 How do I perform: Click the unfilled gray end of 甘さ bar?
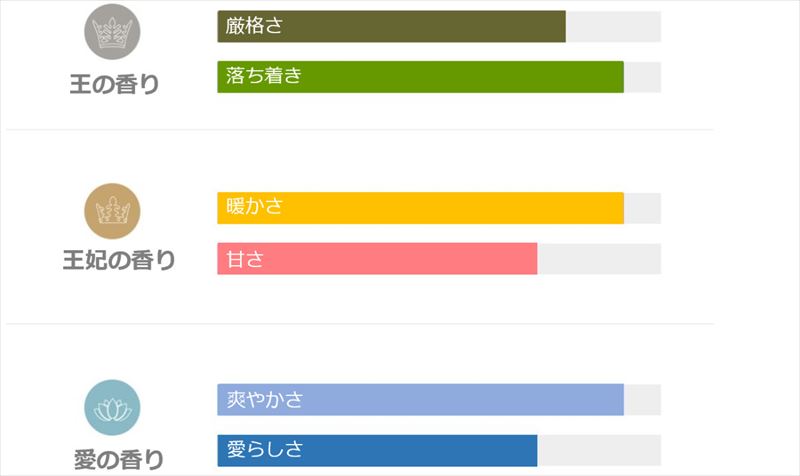[x=599, y=259]
